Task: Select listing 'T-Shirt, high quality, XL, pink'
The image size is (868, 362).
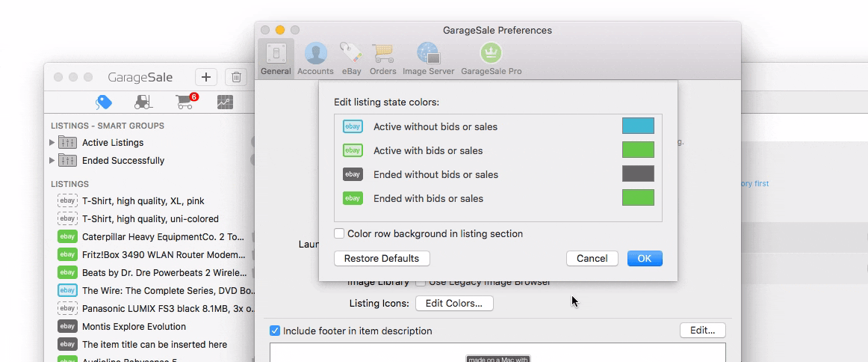Action: point(143,200)
